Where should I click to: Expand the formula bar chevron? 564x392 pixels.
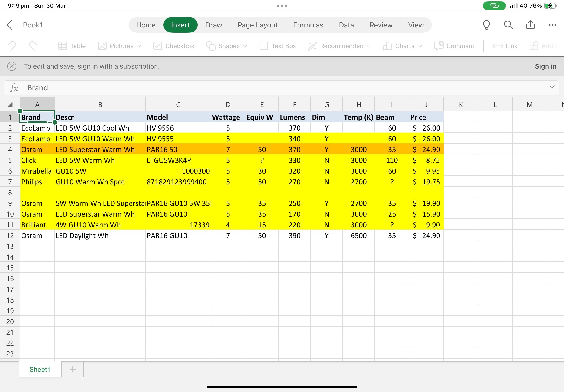552,87
